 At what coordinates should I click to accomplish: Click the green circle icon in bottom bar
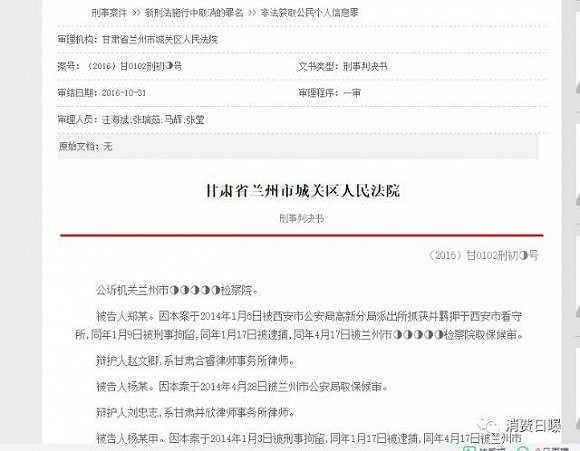pyautogui.click(x=522, y=449)
